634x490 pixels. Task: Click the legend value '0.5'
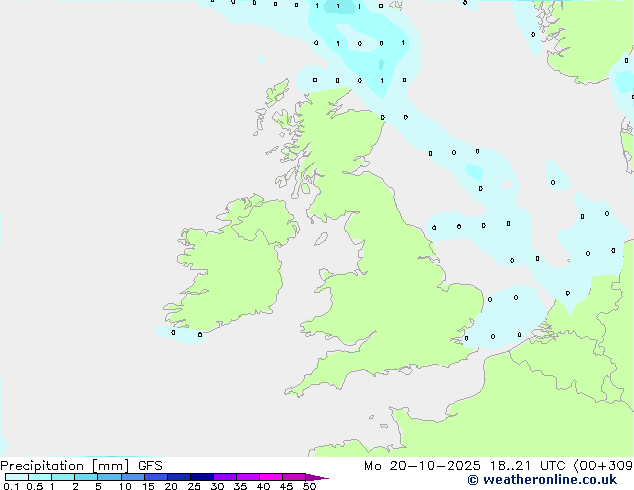[x=35, y=486]
